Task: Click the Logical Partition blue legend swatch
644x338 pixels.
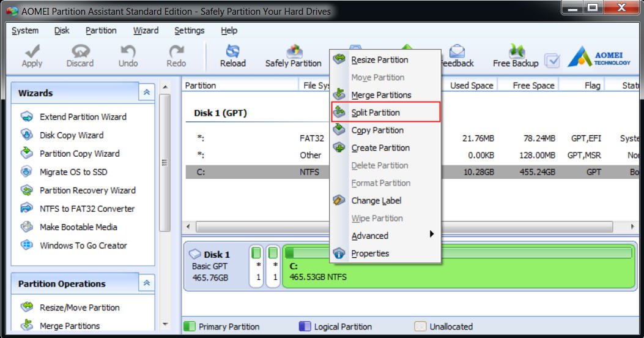Action: point(305,326)
